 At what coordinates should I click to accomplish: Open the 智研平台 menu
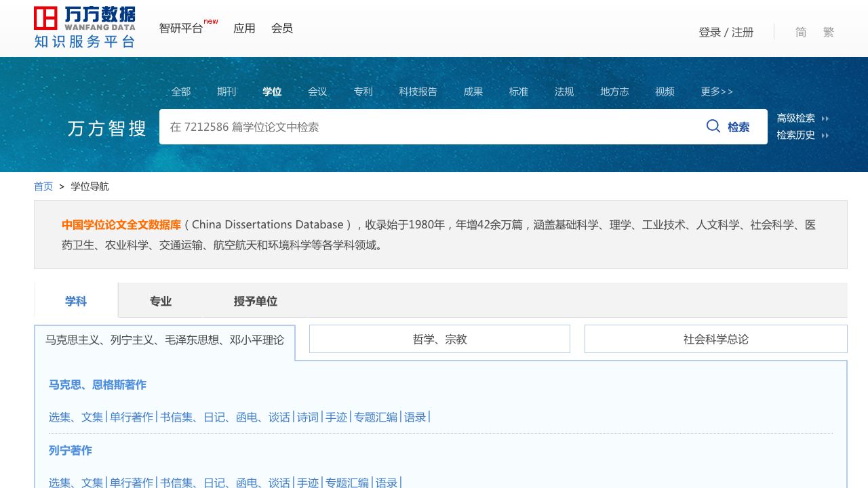(x=180, y=28)
